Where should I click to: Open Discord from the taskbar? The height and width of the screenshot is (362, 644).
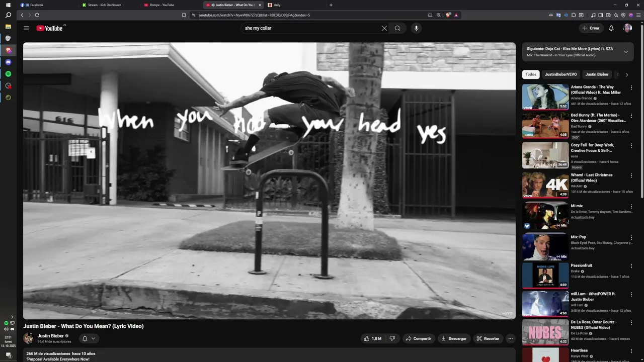point(8,62)
